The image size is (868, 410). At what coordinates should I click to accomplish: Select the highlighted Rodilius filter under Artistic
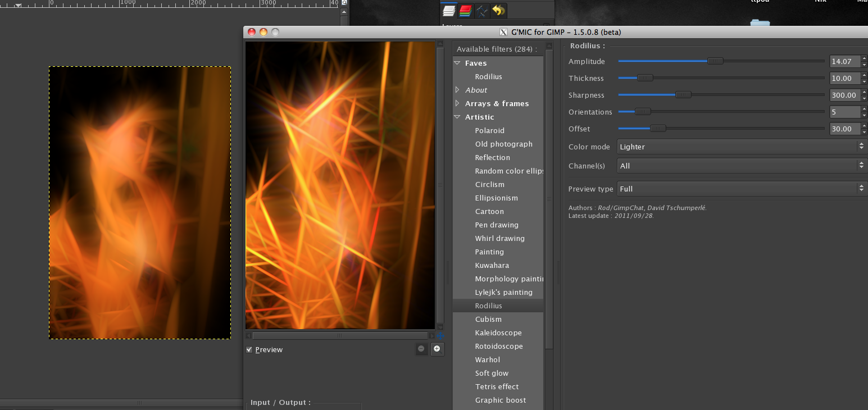pos(498,306)
